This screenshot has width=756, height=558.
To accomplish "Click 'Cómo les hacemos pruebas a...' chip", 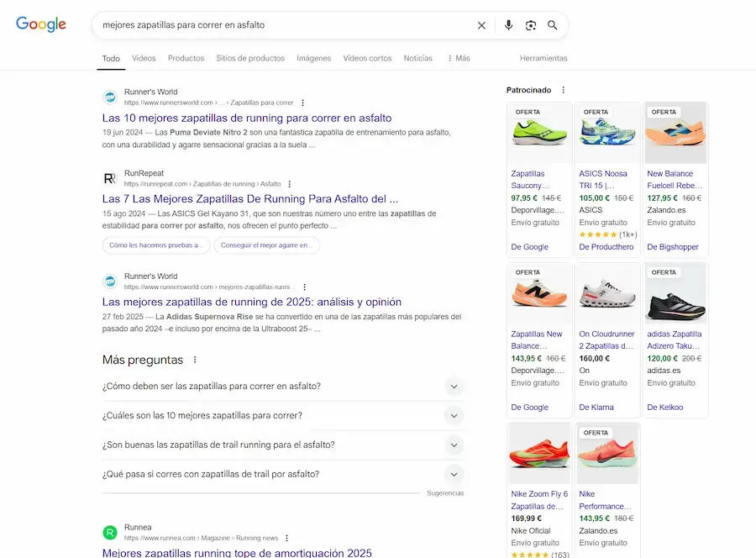I will coord(156,245).
